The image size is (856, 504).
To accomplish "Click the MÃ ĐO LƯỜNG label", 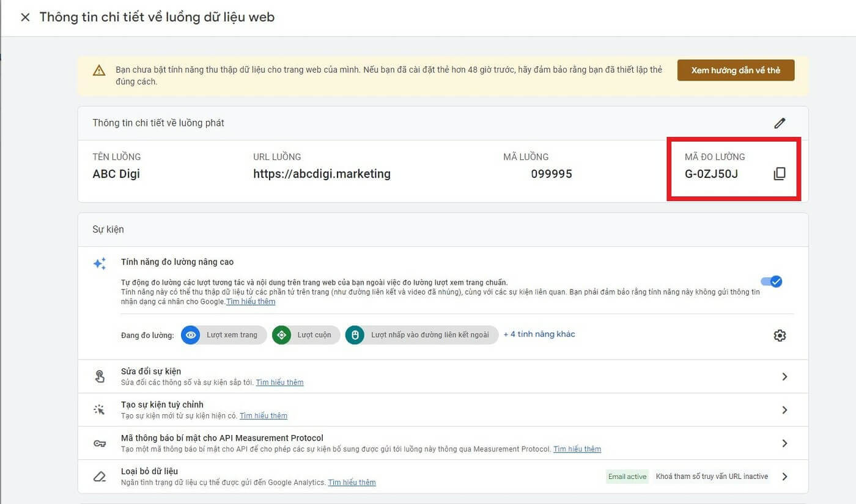I will 715,157.
